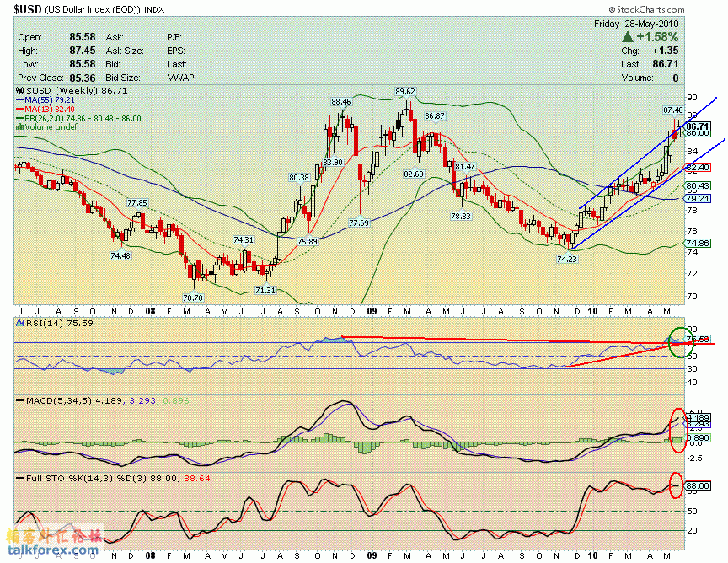728x563 pixels.
Task: Click the blue MA(55) legend line
Action: (x=20, y=99)
